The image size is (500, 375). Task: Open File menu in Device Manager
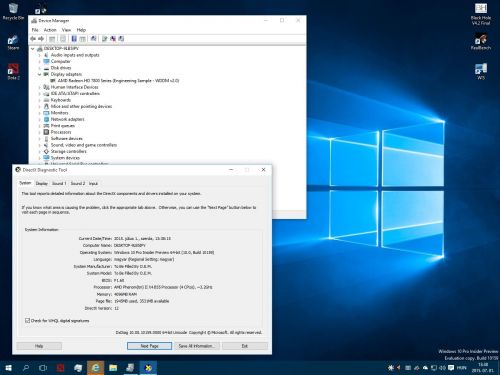[35, 30]
